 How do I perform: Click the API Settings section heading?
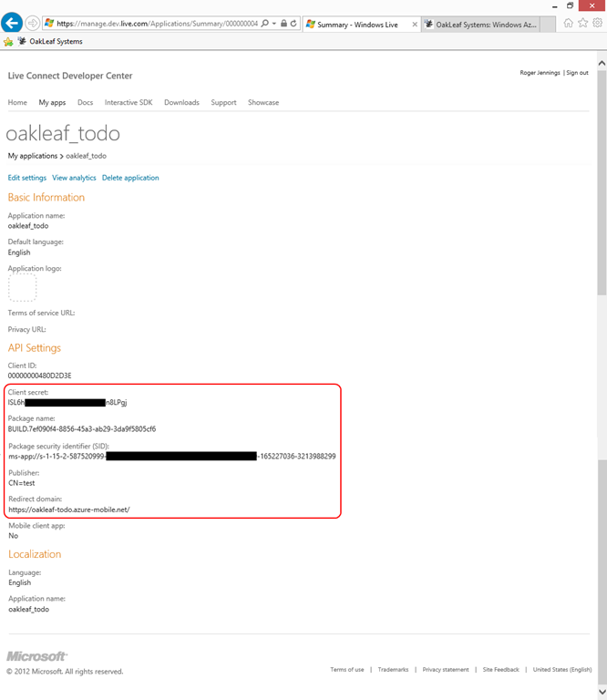tap(35, 348)
